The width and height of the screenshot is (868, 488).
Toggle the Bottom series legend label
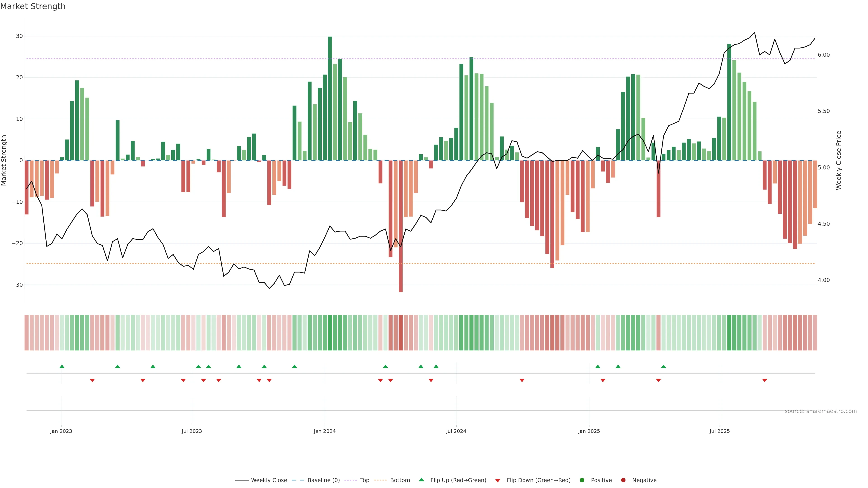400,480
